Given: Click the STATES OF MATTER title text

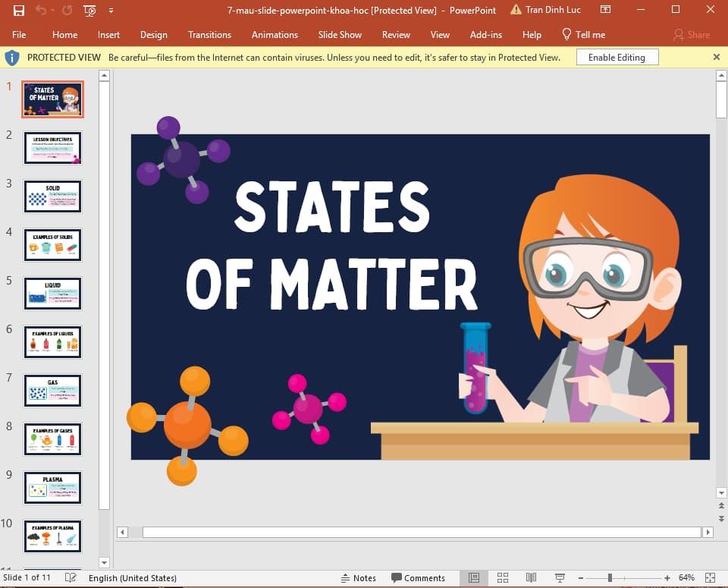Looking at the screenshot, I should 331,245.
